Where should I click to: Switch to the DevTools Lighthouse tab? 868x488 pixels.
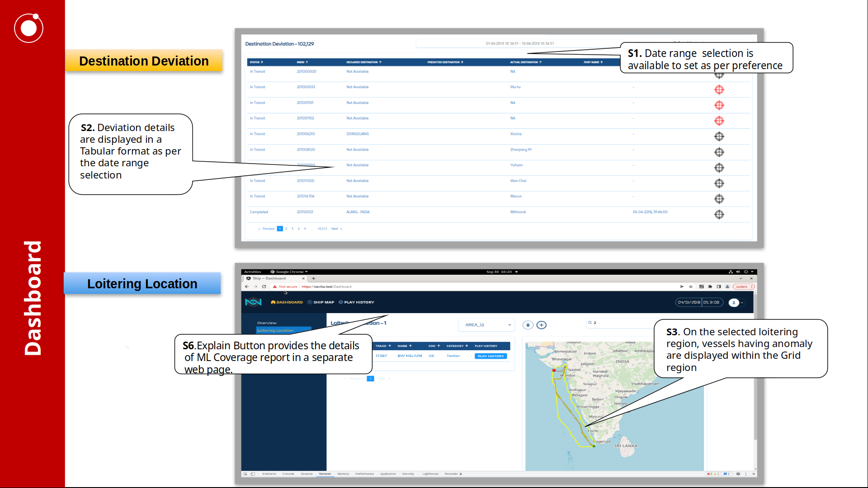[430, 474]
